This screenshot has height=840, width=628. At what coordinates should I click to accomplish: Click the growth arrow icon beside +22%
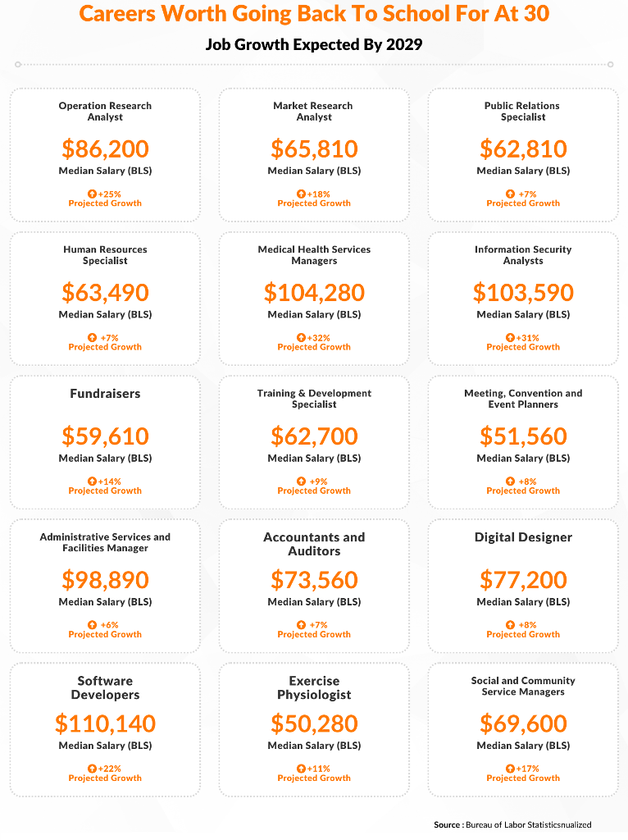point(92,769)
